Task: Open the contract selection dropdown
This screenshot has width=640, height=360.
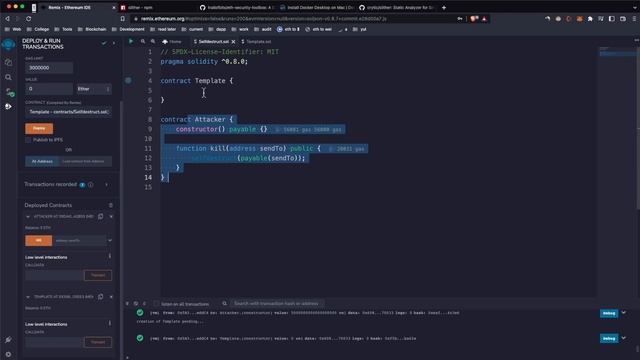Action: coord(69,112)
